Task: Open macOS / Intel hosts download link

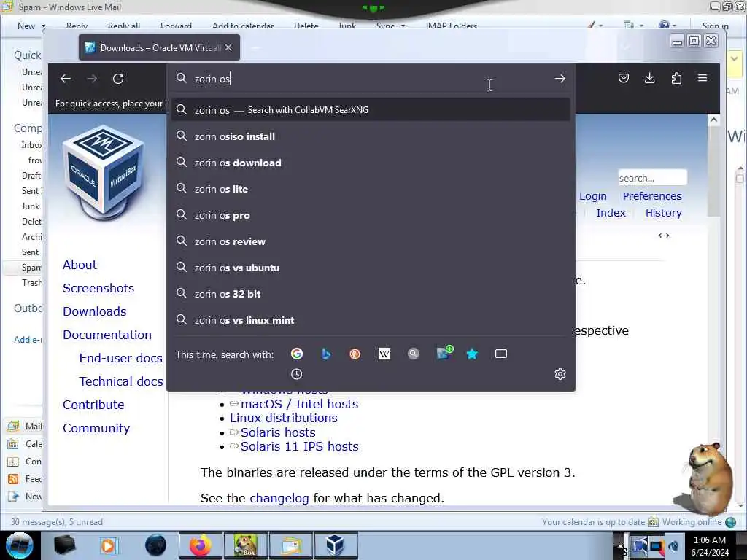Action: tap(299, 404)
